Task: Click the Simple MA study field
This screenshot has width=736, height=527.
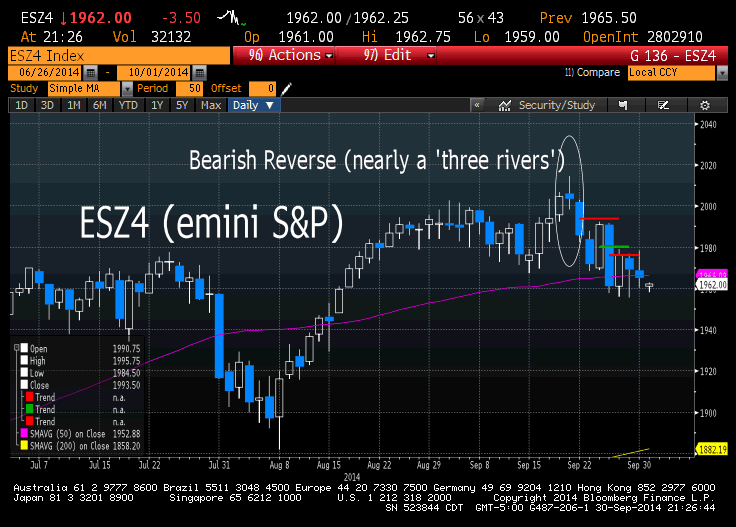Action: (84, 88)
